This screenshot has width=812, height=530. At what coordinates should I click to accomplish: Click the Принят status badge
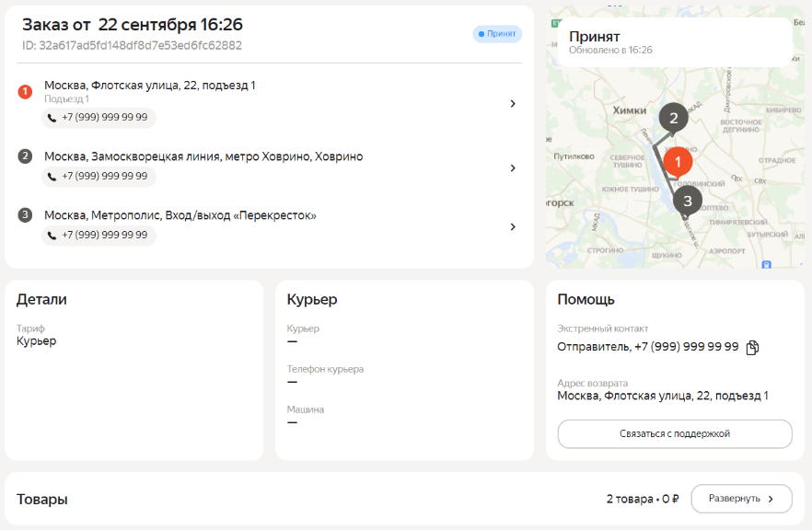[x=497, y=34]
